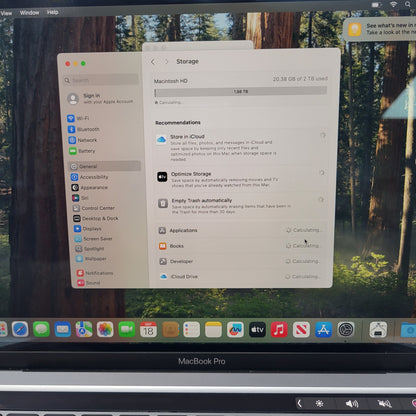The image size is (416, 416).
Task: Click the Optimize Storage recommendation
Action: [x=241, y=179]
